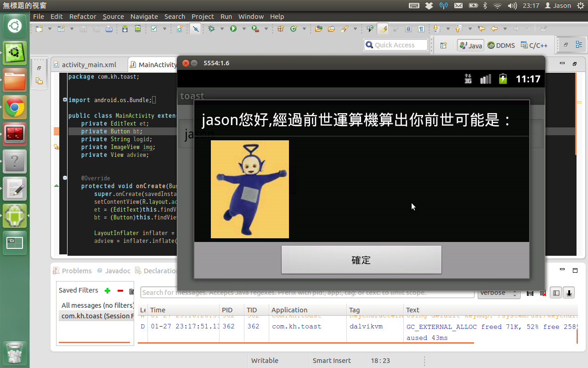
Task: Click the Android lint check checkbox icon
Action: point(154,29)
